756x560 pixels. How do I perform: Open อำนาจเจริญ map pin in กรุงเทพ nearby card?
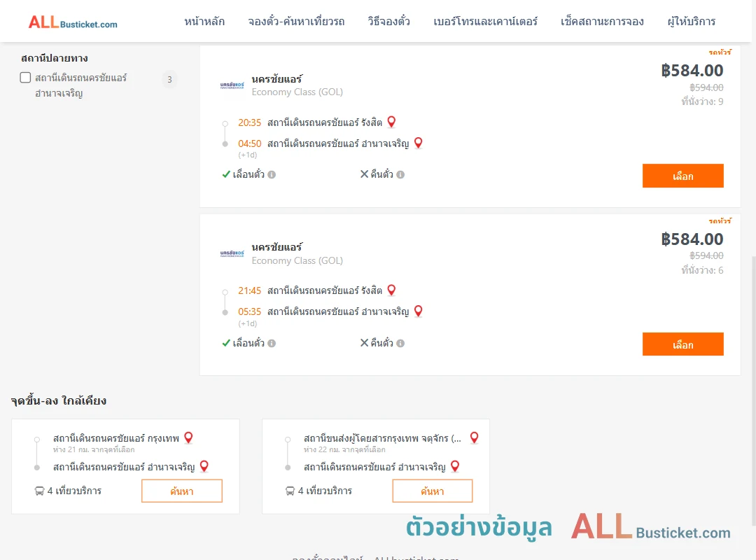pyautogui.click(x=204, y=466)
